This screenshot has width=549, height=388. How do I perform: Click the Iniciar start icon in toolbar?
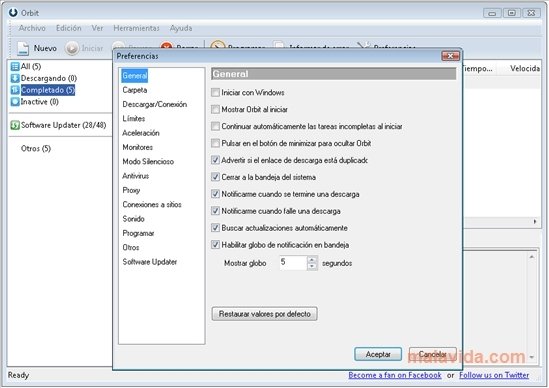point(72,48)
